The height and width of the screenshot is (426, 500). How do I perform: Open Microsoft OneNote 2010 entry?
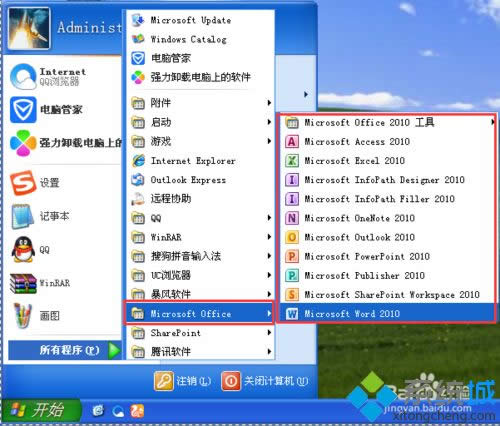[387, 218]
